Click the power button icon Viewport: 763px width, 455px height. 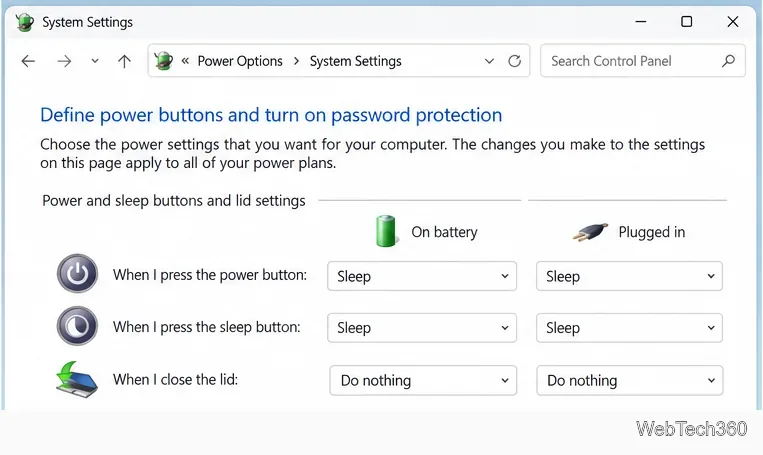(77, 273)
